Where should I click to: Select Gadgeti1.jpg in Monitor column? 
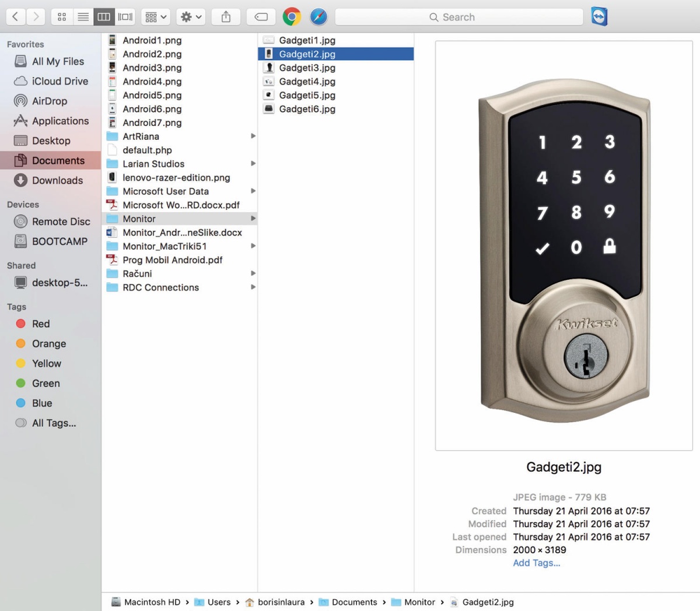coord(336,40)
